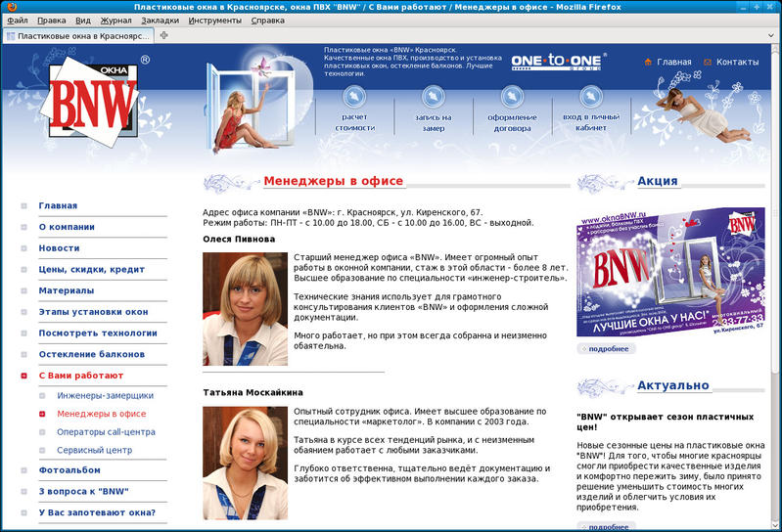The image size is (782, 532).
Task: Open the Закладки menu
Action: point(160,21)
